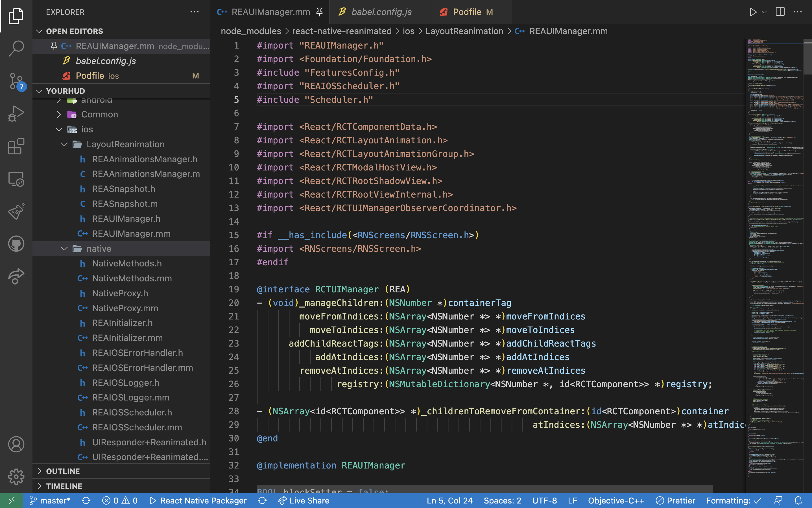This screenshot has height=508, width=812.
Task: Open the GitHub view in activity bar
Action: coord(16,244)
